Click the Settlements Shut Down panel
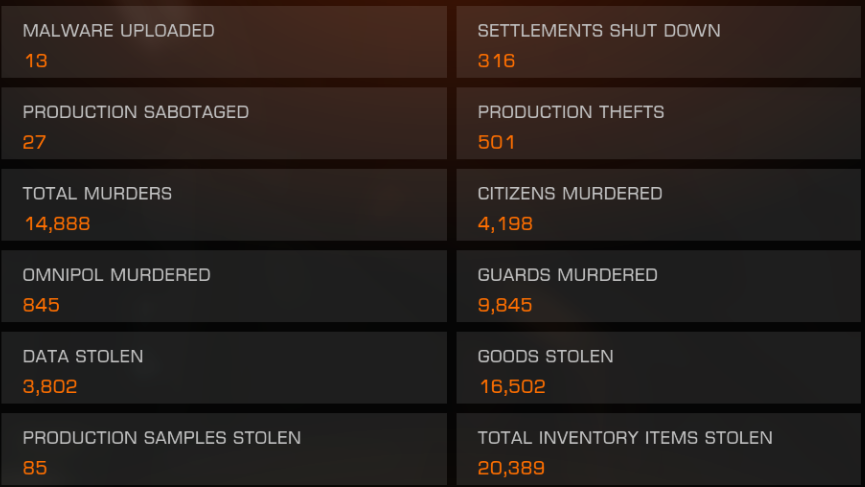This screenshot has width=865, height=487. (x=659, y=42)
